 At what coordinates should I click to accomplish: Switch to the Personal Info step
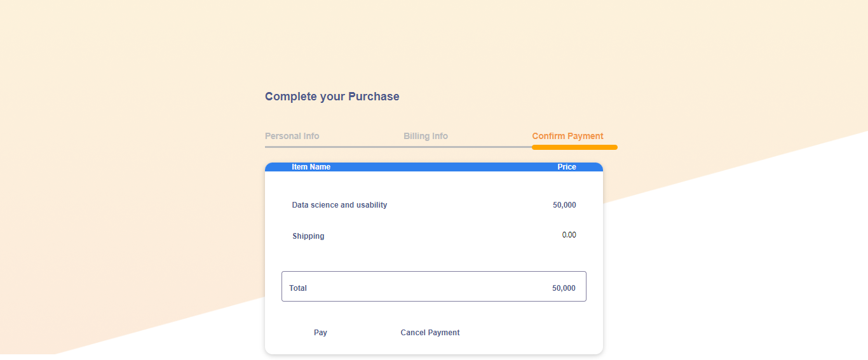coord(292,136)
